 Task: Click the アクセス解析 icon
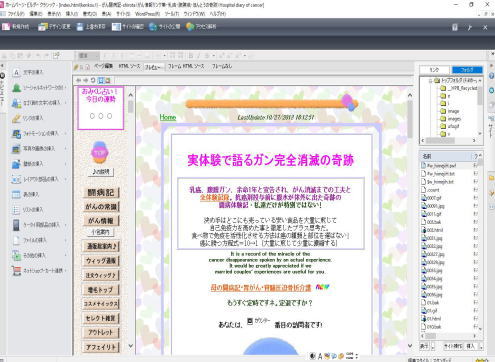tap(190, 27)
